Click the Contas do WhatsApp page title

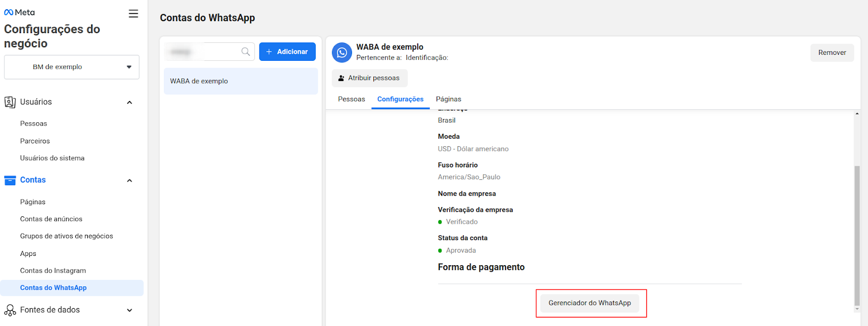[207, 18]
